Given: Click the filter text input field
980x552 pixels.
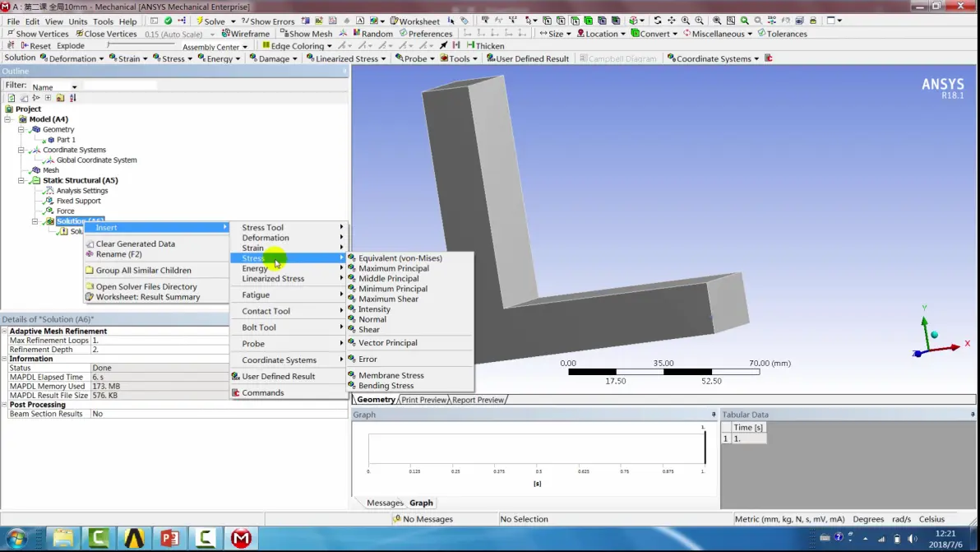Looking at the screenshot, I should point(120,86).
